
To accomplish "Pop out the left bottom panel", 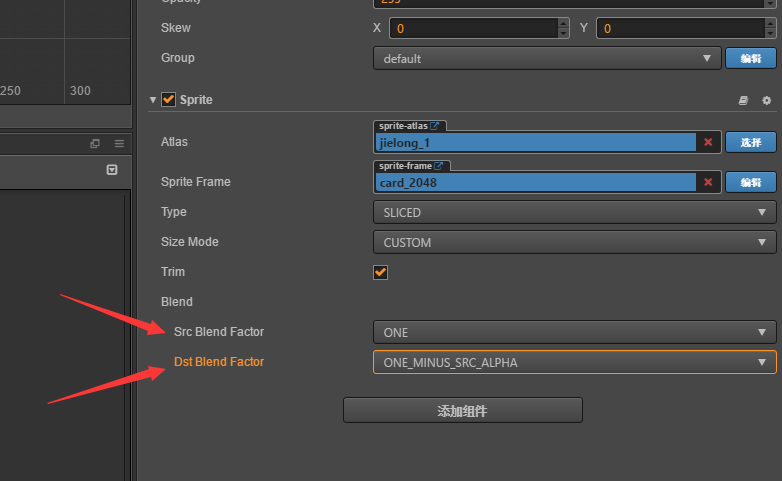I will (95, 144).
